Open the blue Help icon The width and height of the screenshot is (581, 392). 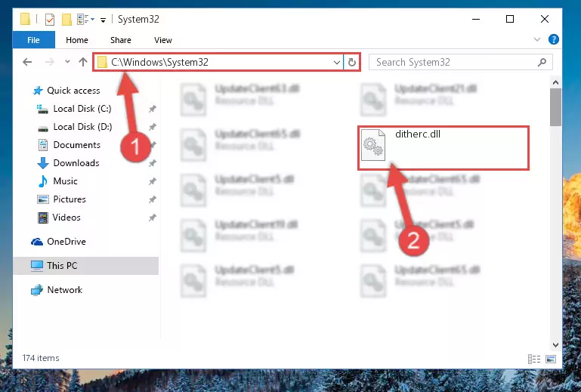tap(554, 39)
